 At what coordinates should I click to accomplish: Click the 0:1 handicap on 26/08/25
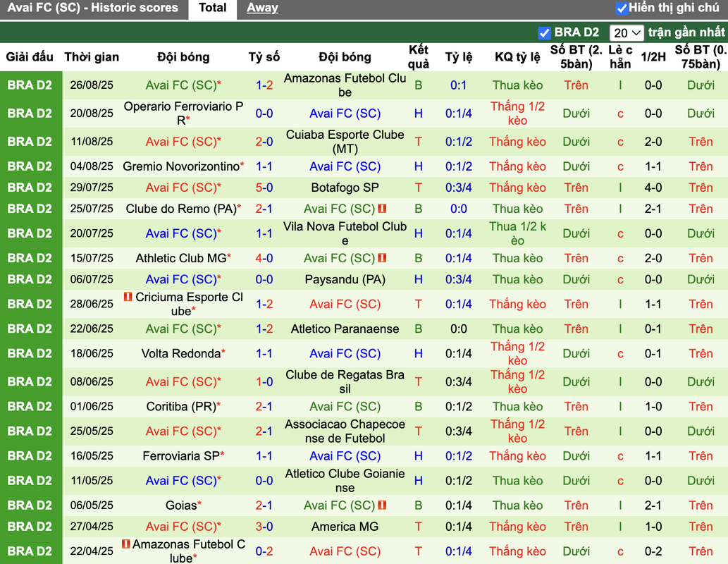pos(458,85)
